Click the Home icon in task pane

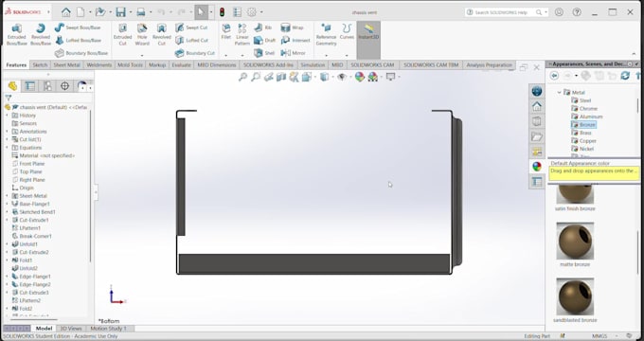click(537, 106)
